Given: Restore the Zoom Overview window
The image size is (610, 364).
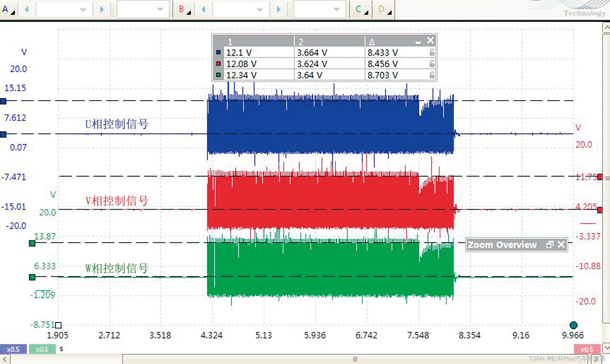Looking at the screenshot, I should pyautogui.click(x=549, y=245).
